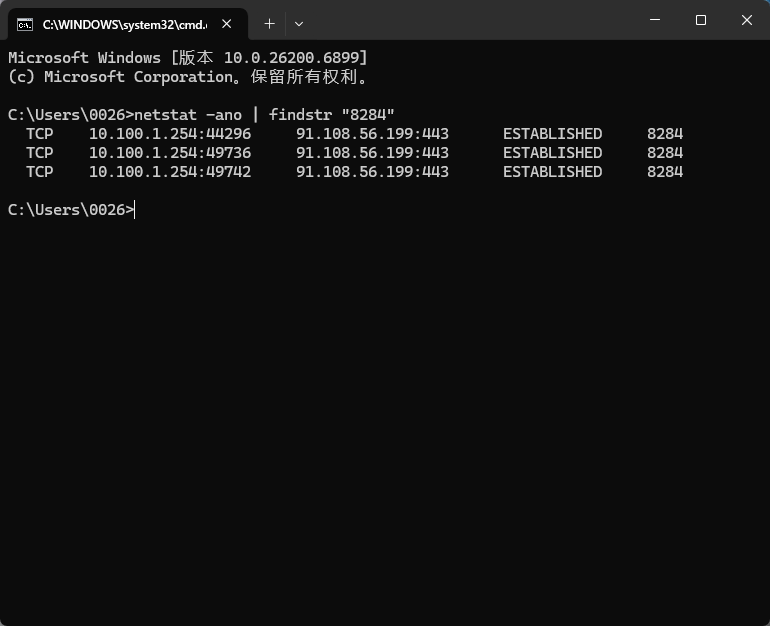The height and width of the screenshot is (626, 770).
Task: Click the Microsoft Corporation copyright line
Action: 187,77
